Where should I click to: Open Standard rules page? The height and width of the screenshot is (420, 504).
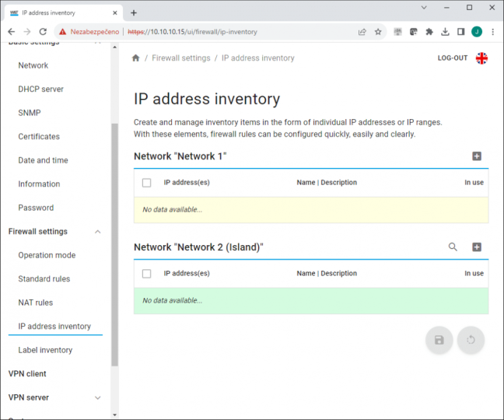[44, 279]
